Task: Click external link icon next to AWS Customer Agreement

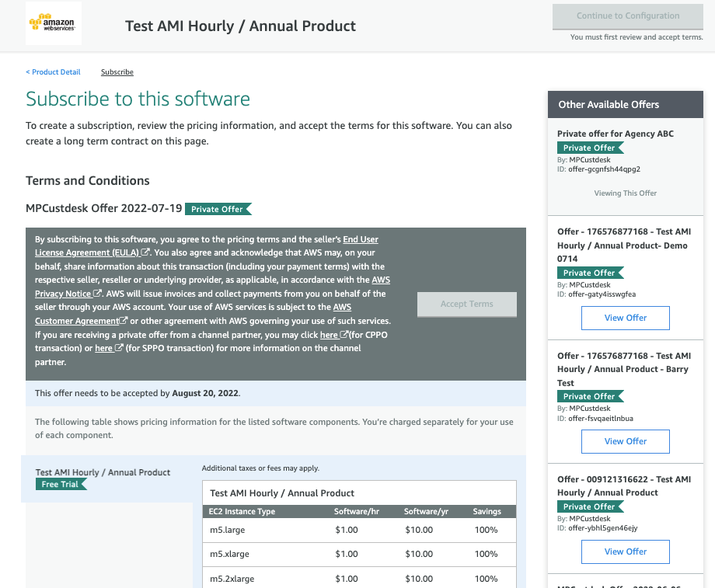Action: 124,320
